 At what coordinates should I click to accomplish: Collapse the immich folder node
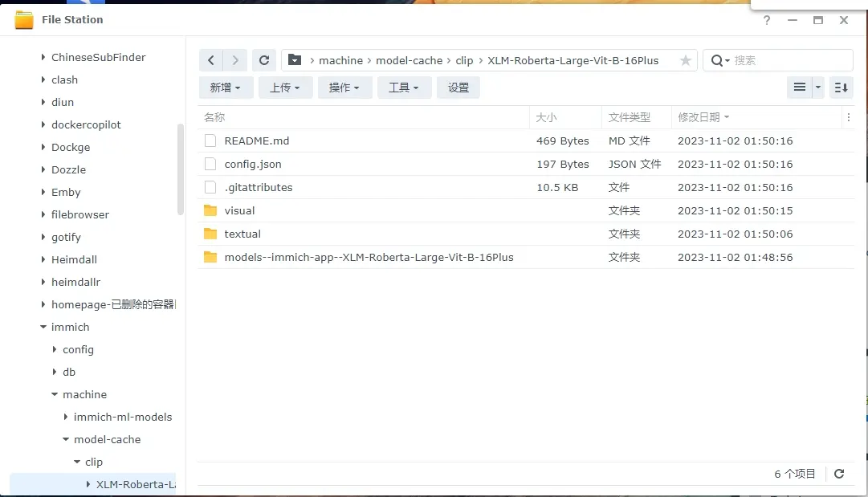point(43,327)
